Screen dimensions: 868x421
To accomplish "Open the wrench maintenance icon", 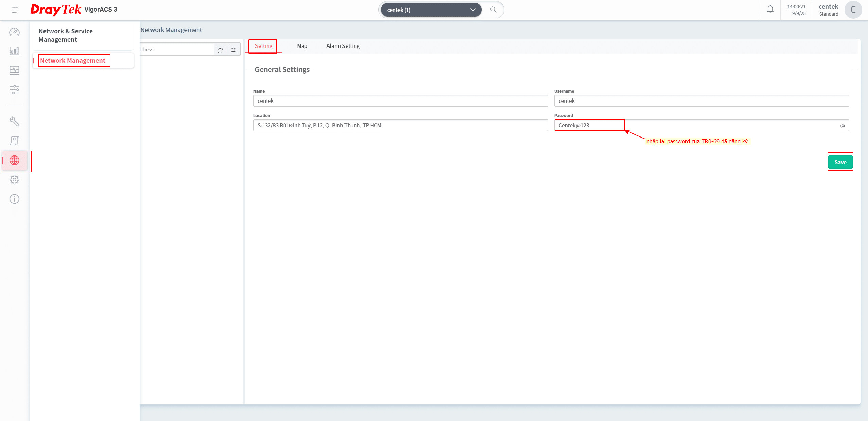I will click(x=14, y=121).
